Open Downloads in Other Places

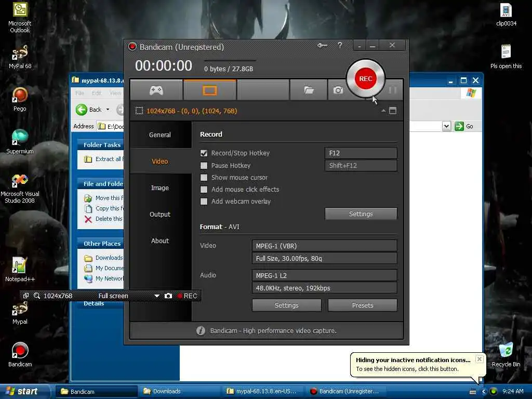point(103,258)
